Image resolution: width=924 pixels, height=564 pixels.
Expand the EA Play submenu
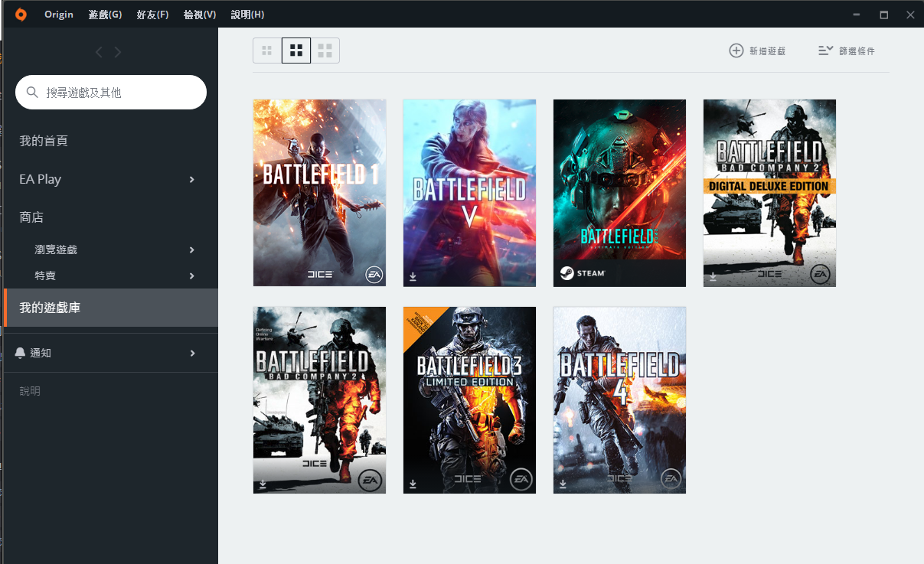pos(191,179)
